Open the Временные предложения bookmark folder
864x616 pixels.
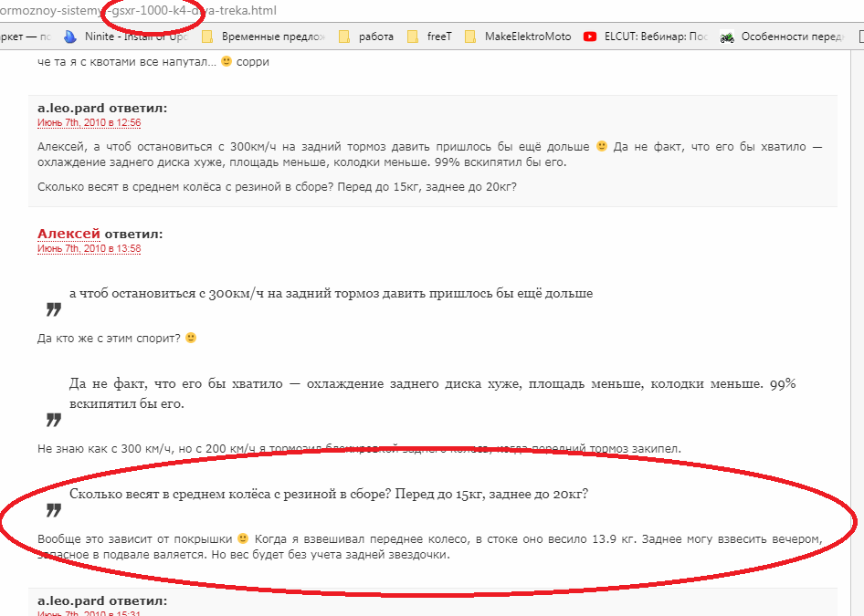coord(263,37)
